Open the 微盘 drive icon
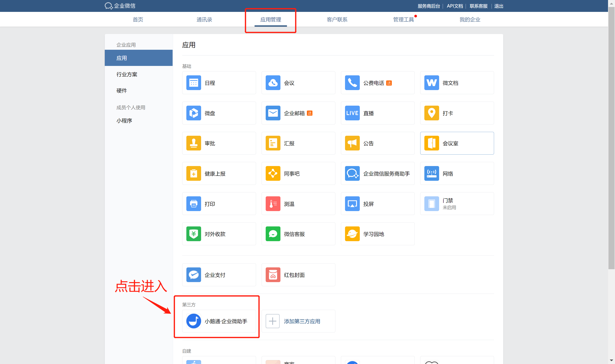Image resolution: width=615 pixels, height=364 pixels. pos(194,113)
